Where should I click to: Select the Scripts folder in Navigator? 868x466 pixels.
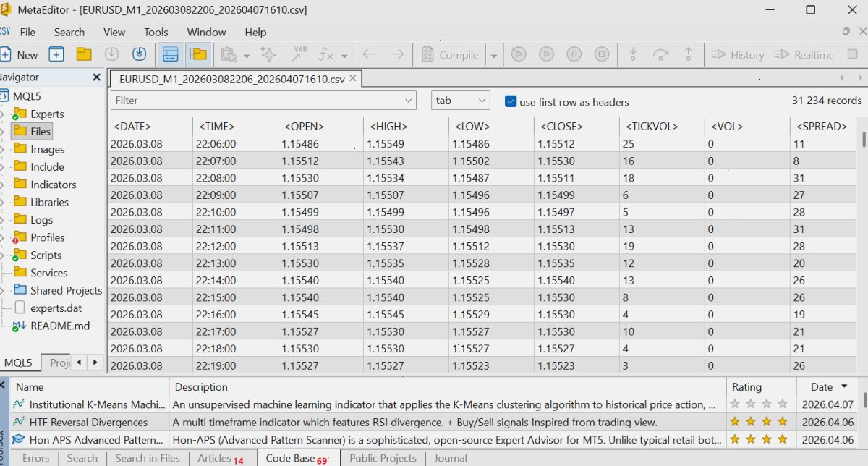46,255
